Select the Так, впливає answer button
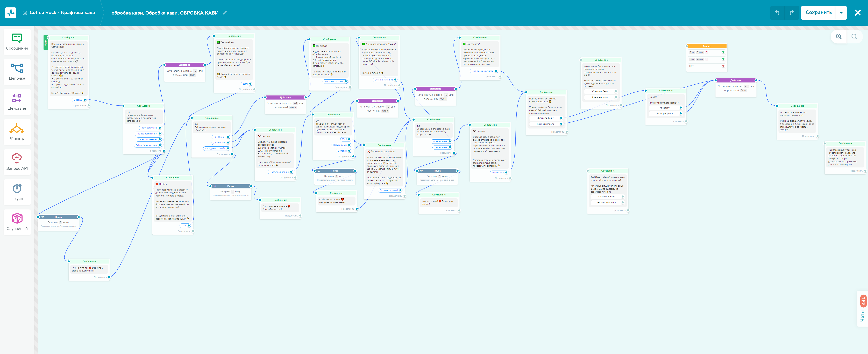The width and height of the screenshot is (868, 354). click(442, 147)
